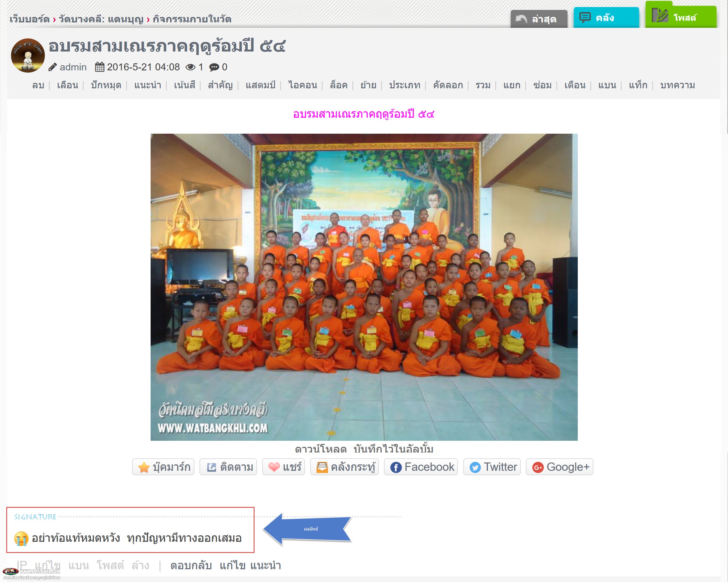Share post via Twitter button
This screenshot has width=728, height=582.
coord(492,467)
